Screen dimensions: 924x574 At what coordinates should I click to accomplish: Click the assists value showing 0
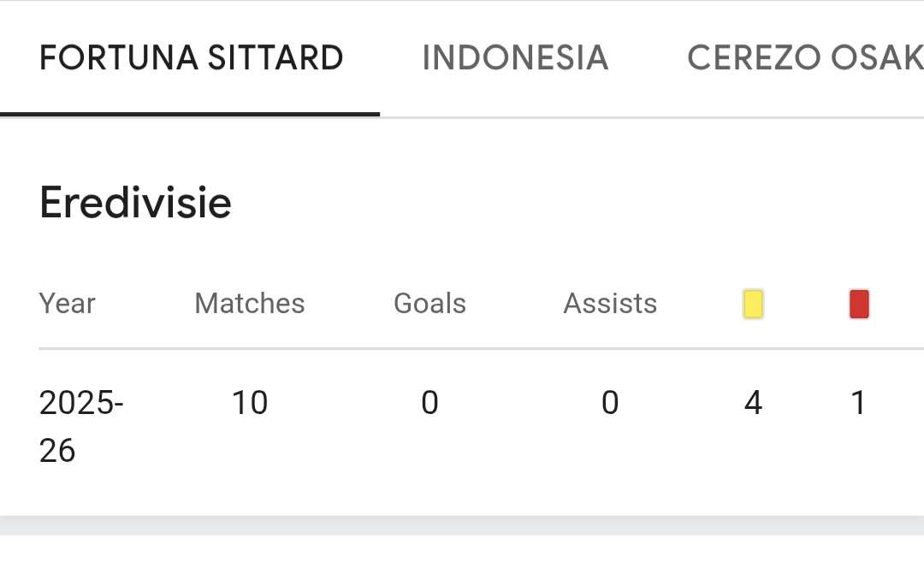pos(610,402)
